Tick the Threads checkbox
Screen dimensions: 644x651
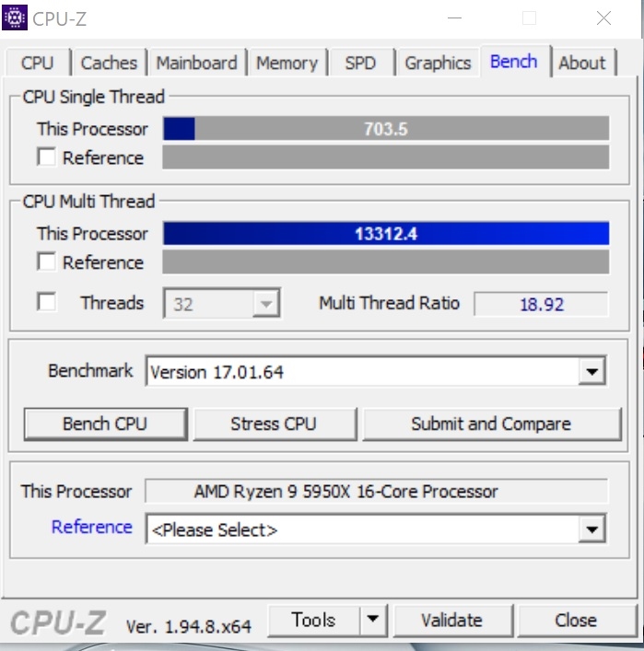(46, 301)
